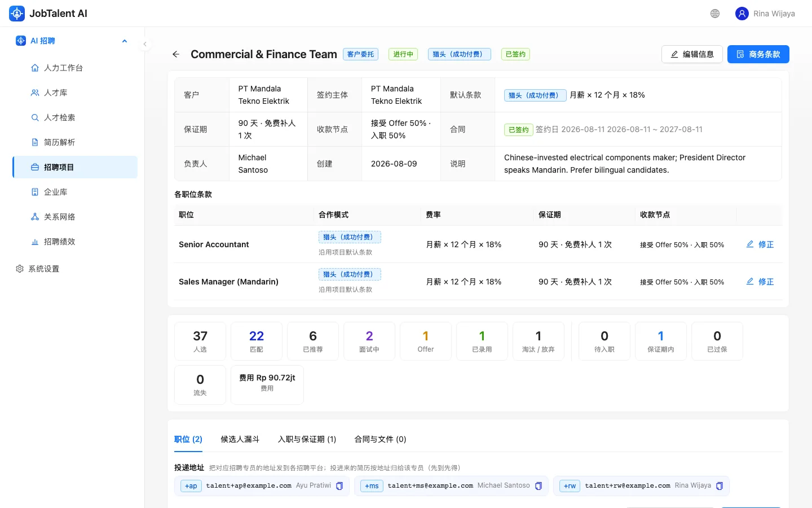Open 企业库 in the sidebar
Image resolution: width=812 pixels, height=508 pixels.
coord(75,192)
